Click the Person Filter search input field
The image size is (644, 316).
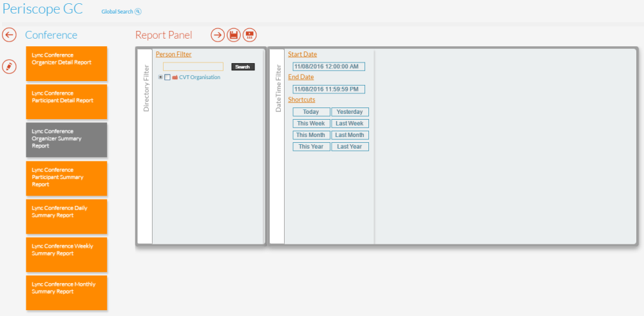tap(193, 66)
